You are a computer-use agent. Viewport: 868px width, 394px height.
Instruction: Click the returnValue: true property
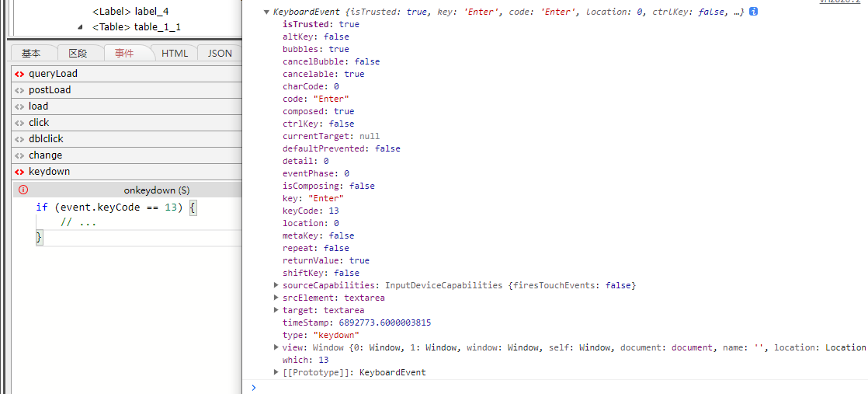[326, 260]
